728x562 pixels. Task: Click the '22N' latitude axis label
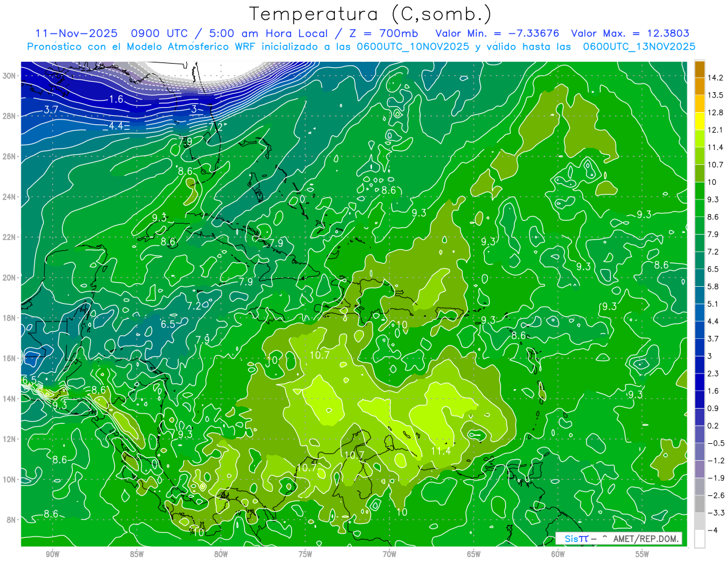[10, 237]
